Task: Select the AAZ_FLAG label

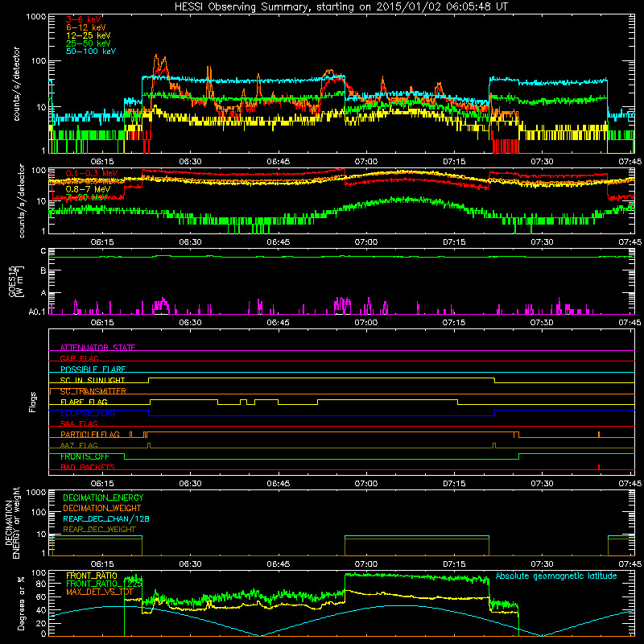Action: point(79,446)
